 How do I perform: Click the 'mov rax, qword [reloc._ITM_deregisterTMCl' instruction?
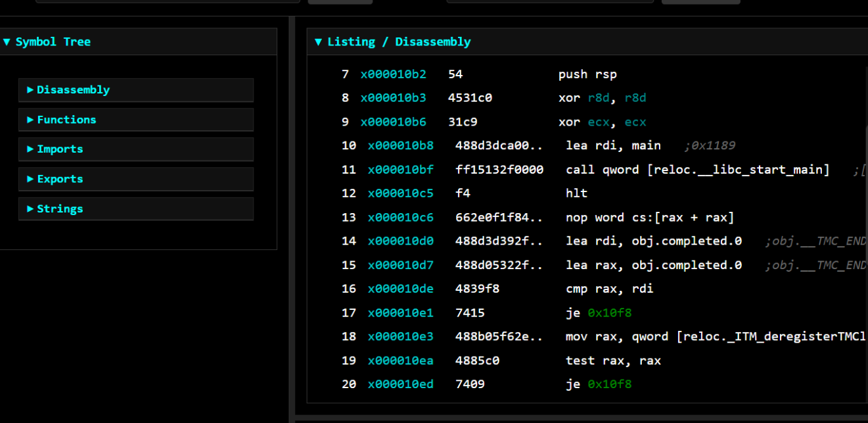click(x=716, y=336)
